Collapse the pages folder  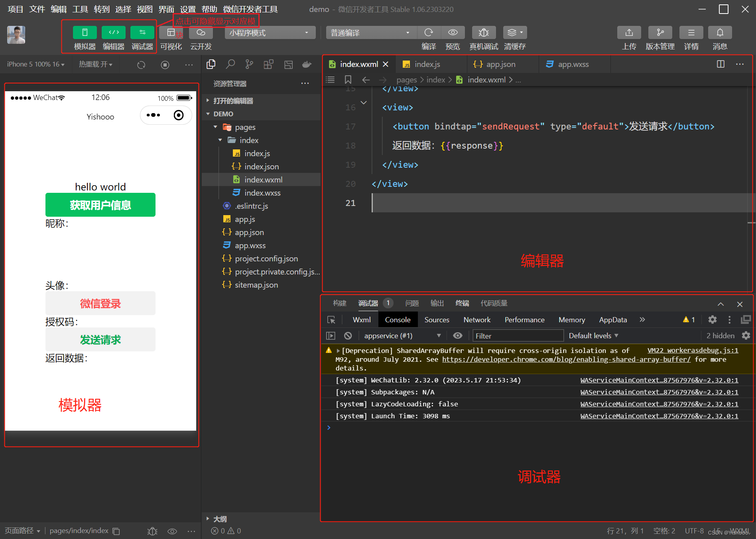[x=261, y=127]
